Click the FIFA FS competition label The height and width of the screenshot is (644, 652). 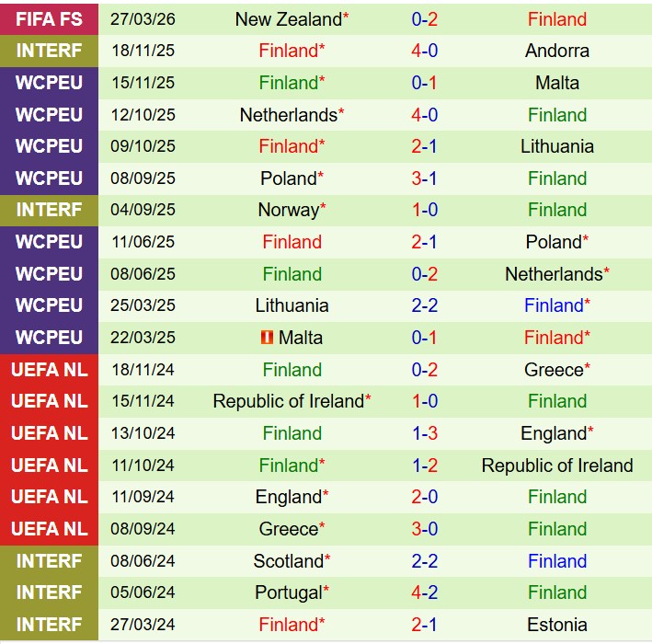[x=49, y=18]
